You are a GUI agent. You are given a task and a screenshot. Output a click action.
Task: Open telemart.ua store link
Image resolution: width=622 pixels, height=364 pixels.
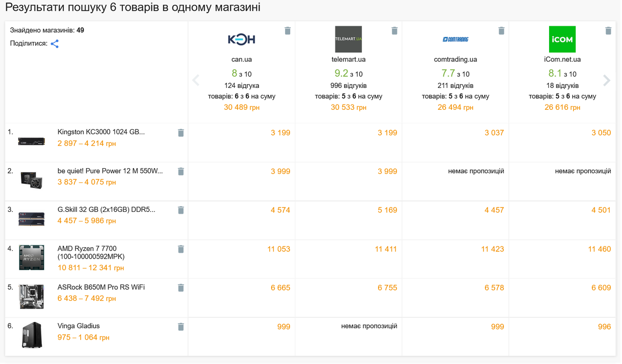(348, 59)
